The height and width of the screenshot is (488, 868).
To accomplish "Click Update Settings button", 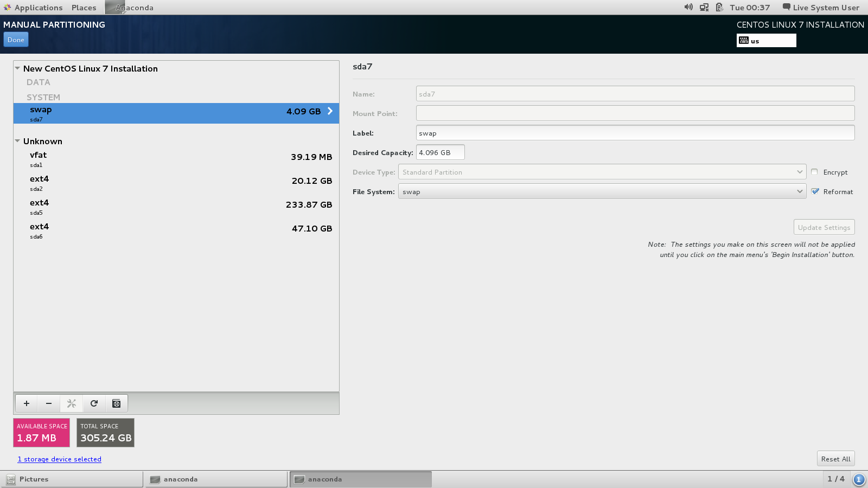I will click(824, 227).
